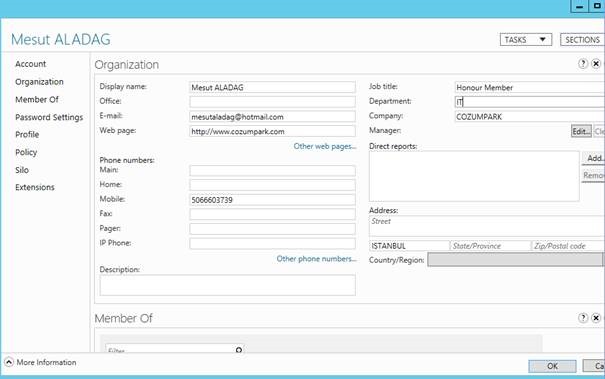Minimize the window
Viewport: 605px width, 379px height.
[579, 6]
